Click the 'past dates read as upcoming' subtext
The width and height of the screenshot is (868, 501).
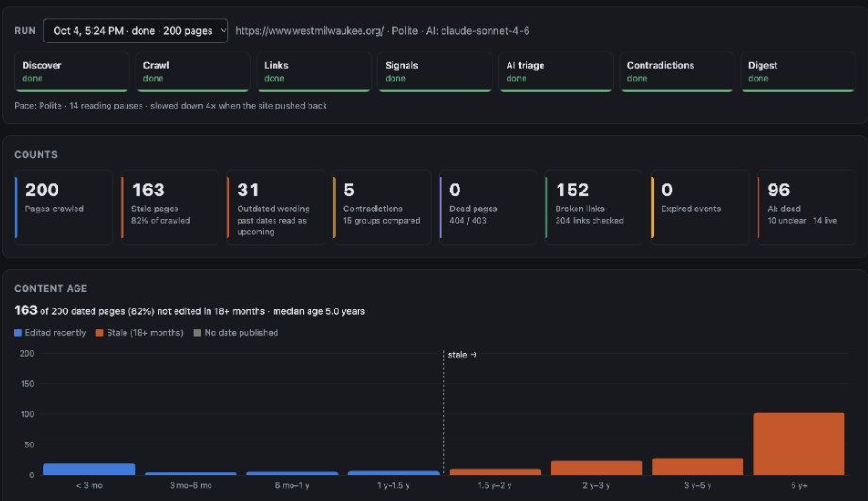(272, 225)
